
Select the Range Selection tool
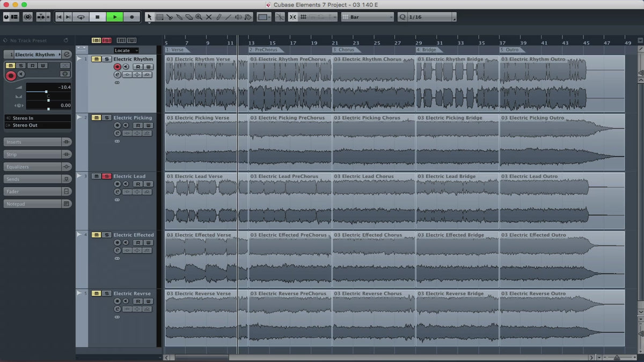click(160, 17)
